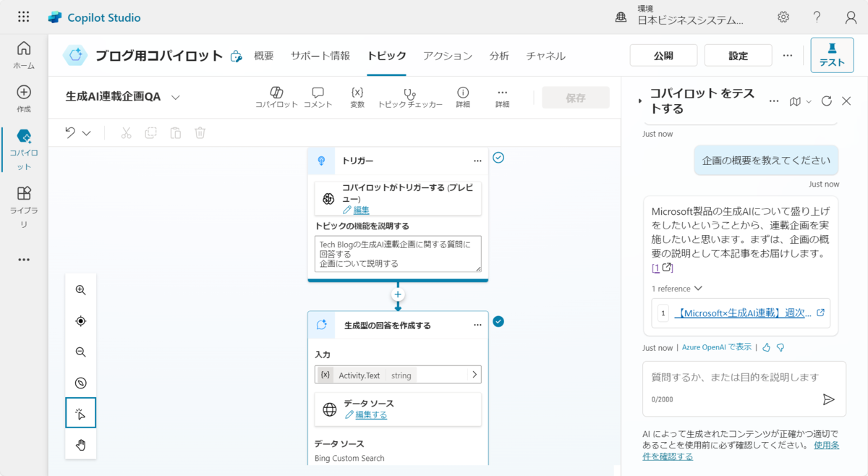Click the canvas center target icon
This screenshot has width=868, height=476.
coord(81,321)
